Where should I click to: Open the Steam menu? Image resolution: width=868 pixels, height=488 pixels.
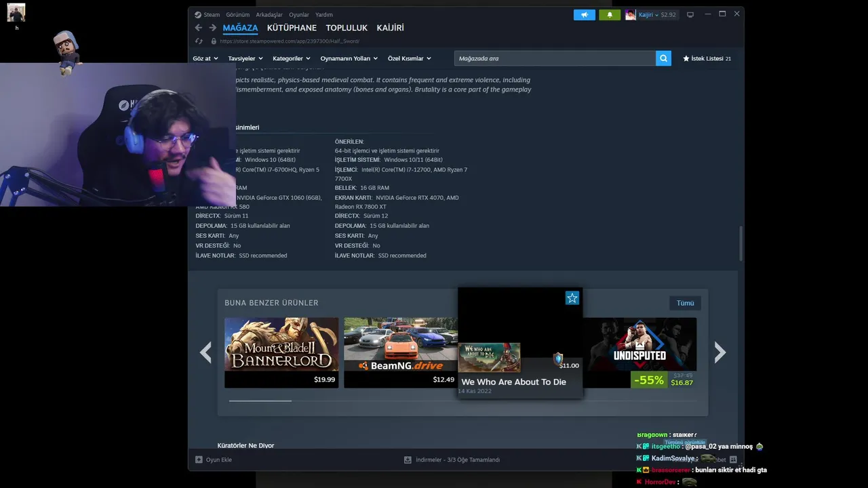tap(212, 14)
